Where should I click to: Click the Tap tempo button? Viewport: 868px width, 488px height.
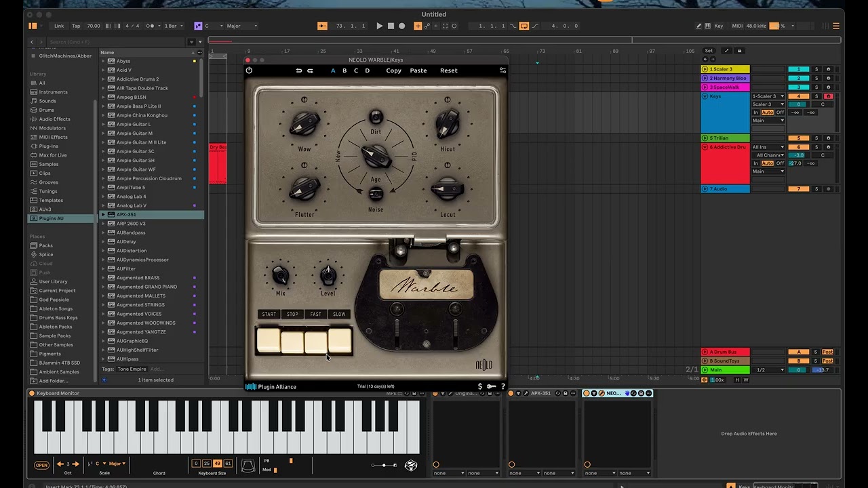tap(76, 26)
